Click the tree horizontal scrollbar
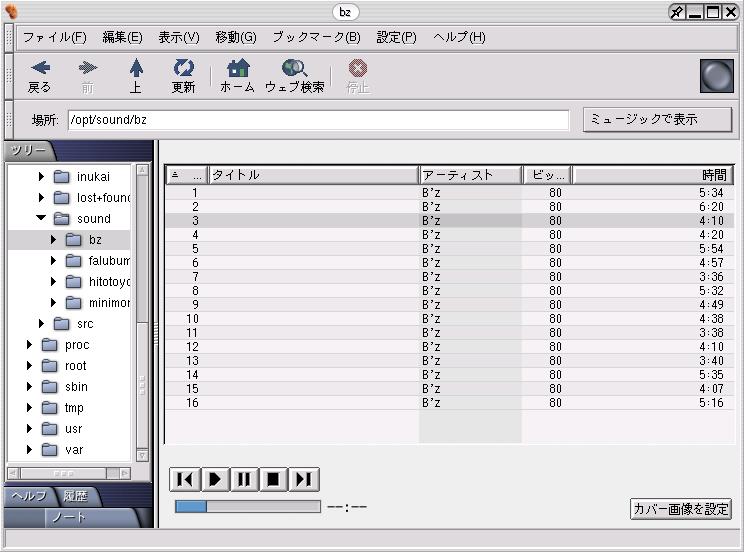Image resolution: width=744 pixels, height=552 pixels. 69,473
